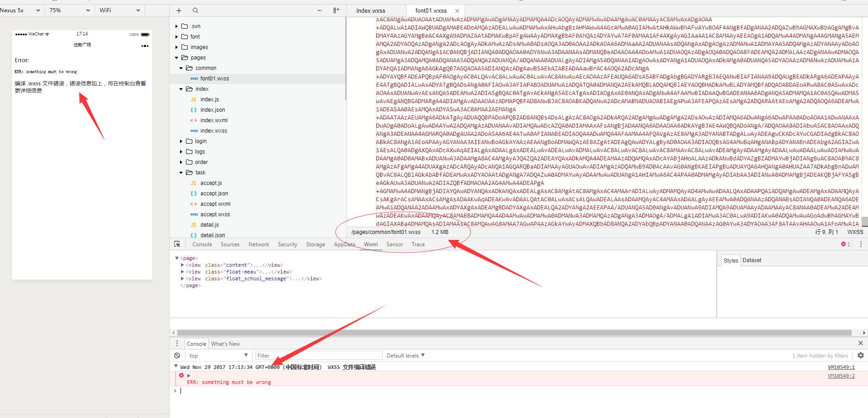Open accept.wxss file
Screen dimensions: 868x418
215,214
